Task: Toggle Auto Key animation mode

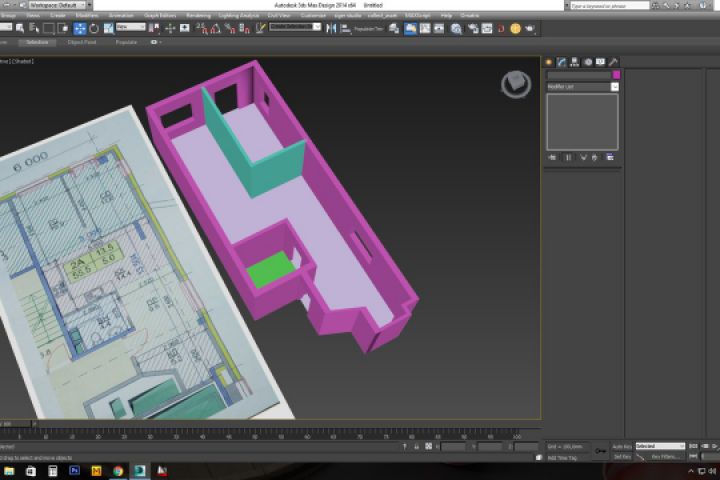Action: [x=621, y=446]
